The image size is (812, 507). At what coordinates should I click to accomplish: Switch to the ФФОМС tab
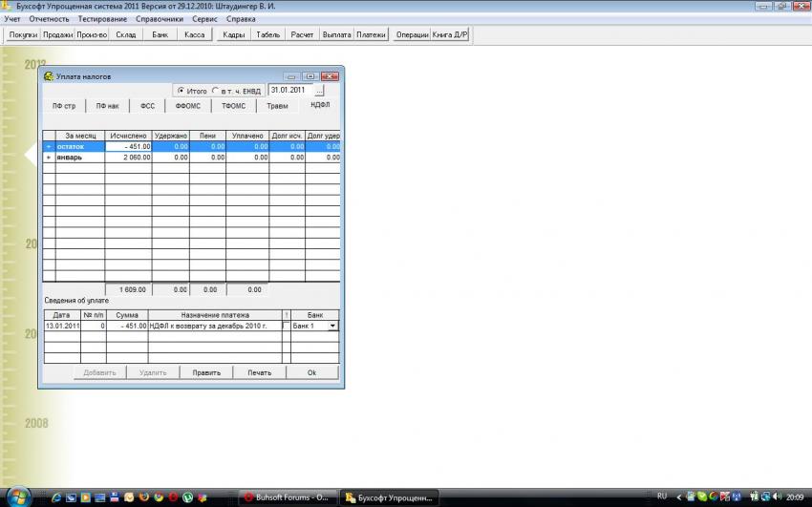coord(187,106)
